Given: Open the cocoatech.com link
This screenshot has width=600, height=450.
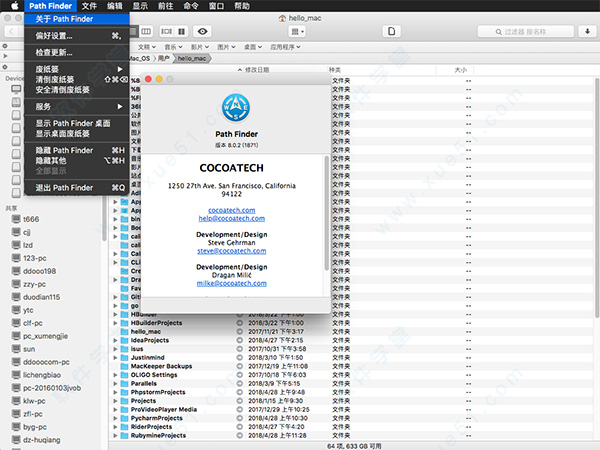Looking at the screenshot, I should pos(232,210).
